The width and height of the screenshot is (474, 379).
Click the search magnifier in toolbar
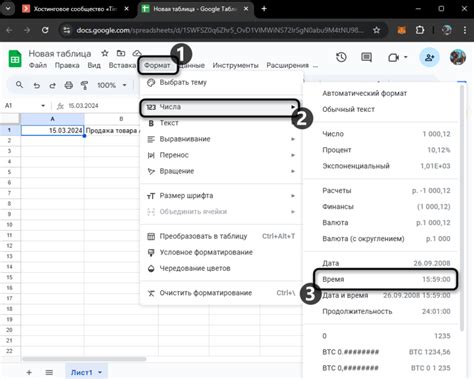[x=19, y=85]
